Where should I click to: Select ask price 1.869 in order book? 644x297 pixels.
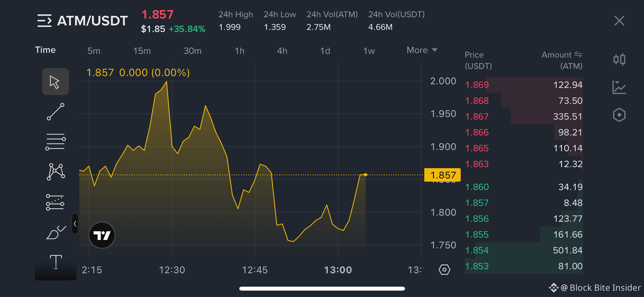pos(477,85)
